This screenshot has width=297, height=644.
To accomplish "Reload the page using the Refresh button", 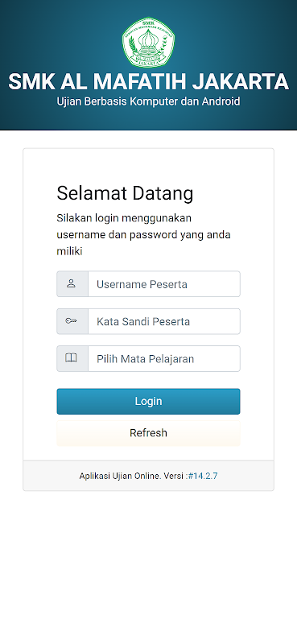I will (x=148, y=433).
